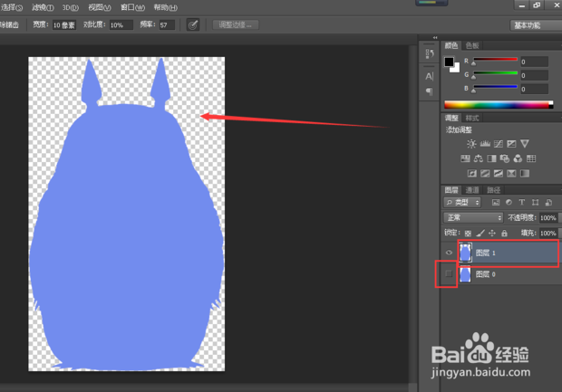Viewport: 562px width, 392px height.
Task: Toggle lock image pixels brush icon
Action: (x=480, y=234)
